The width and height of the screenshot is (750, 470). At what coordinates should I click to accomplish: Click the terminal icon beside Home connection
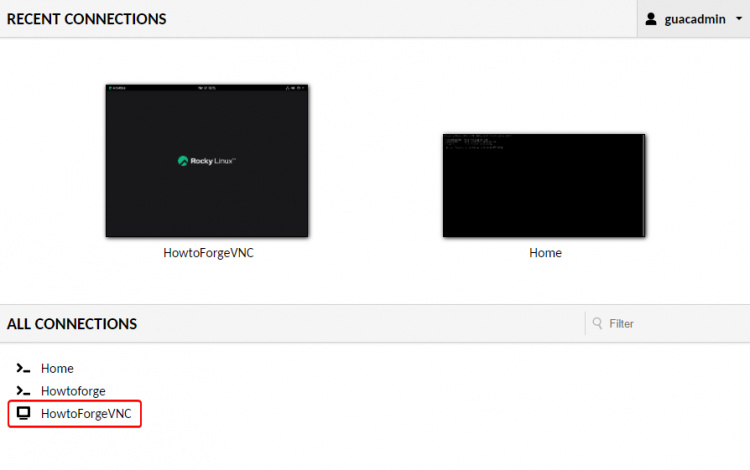click(x=23, y=368)
